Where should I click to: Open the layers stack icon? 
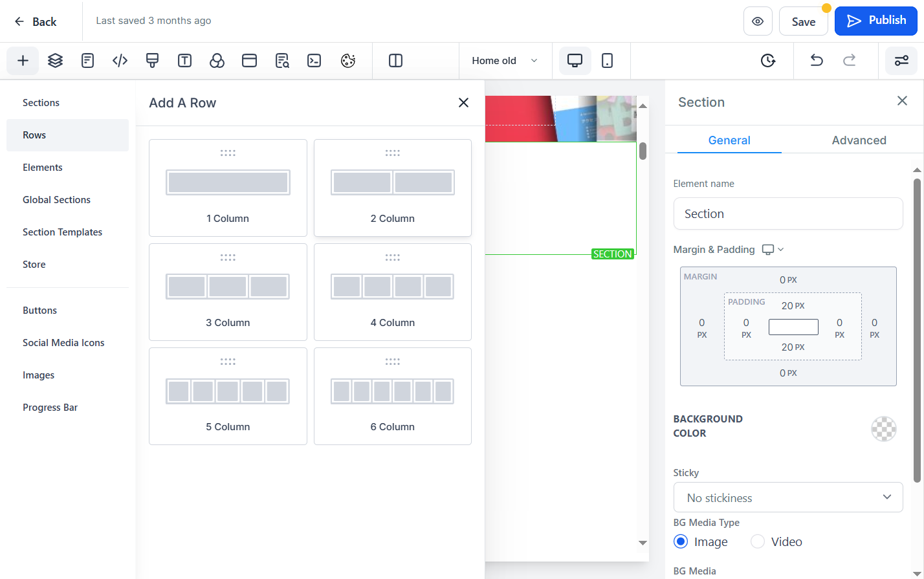[x=56, y=61]
